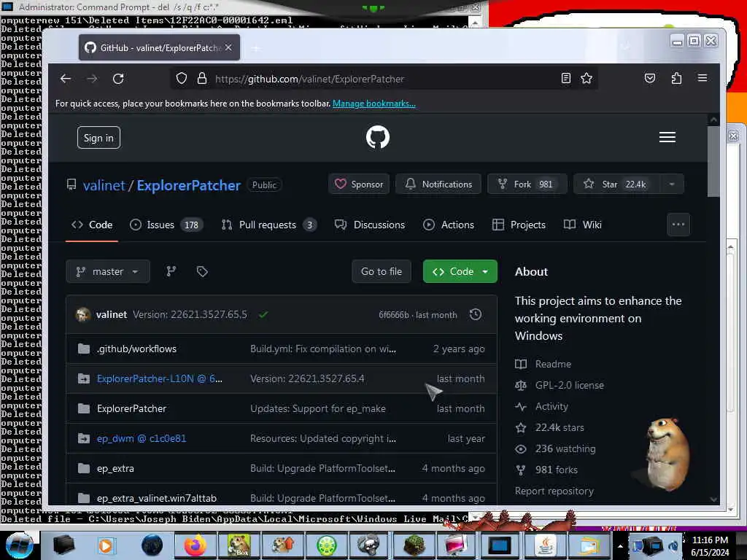Open tracking protection shield icon
The width and height of the screenshot is (747, 560).
click(181, 79)
